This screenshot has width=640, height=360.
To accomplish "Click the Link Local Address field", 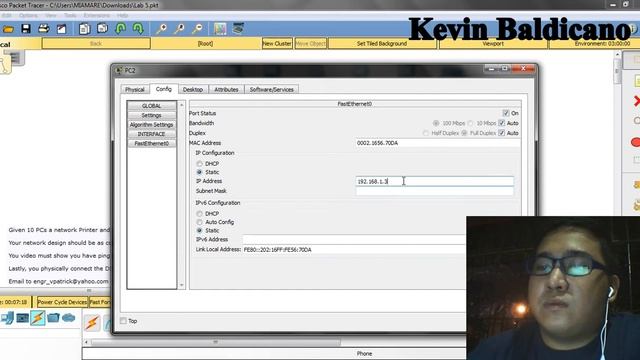I will pos(354,249).
